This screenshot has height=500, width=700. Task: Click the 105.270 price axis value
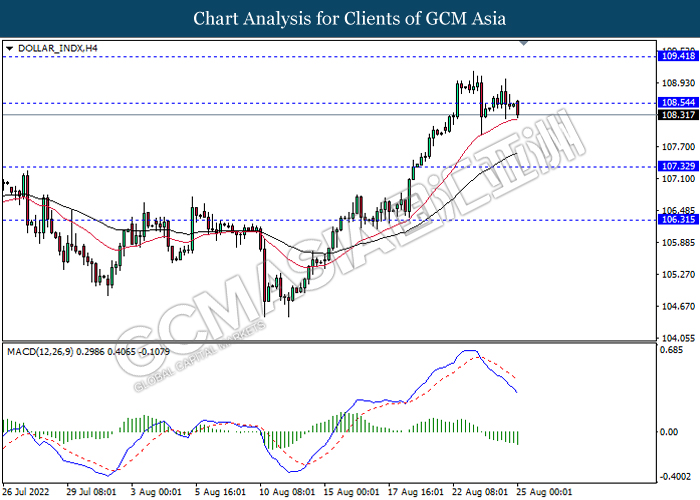click(678, 274)
